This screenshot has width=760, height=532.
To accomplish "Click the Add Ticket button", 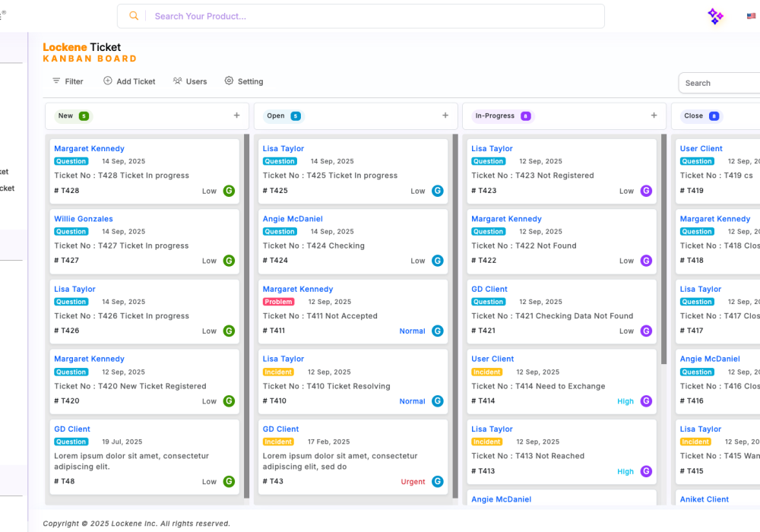I will (x=129, y=81).
